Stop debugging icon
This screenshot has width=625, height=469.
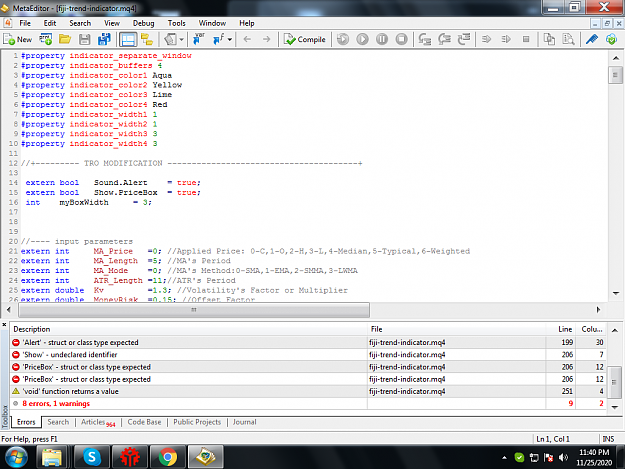401,39
